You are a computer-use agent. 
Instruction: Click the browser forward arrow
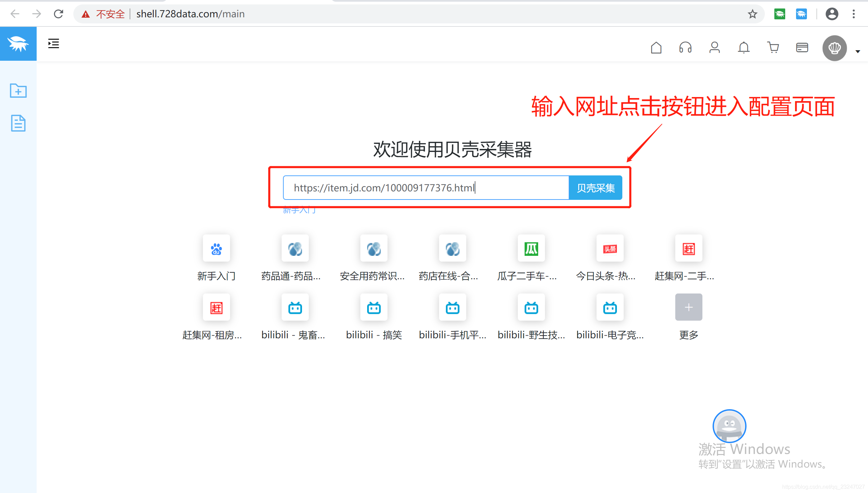point(36,14)
